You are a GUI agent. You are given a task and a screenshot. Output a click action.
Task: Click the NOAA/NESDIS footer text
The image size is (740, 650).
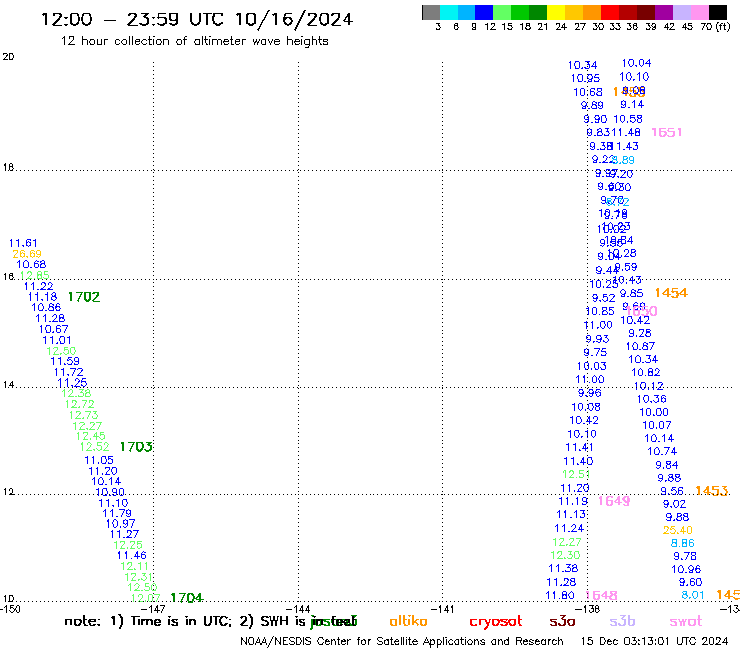coord(402,641)
